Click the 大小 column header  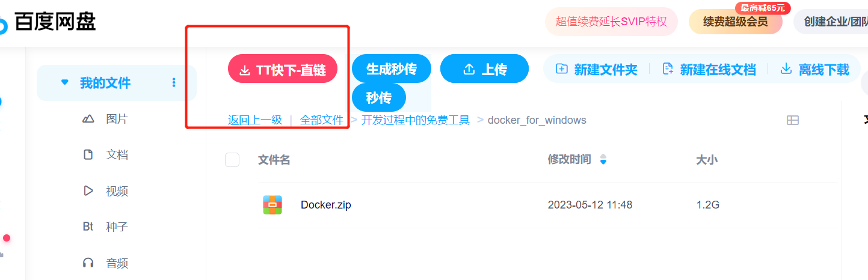coord(707,160)
